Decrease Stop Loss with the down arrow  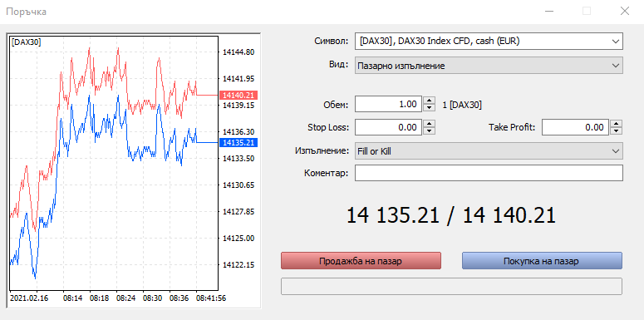tap(429, 130)
